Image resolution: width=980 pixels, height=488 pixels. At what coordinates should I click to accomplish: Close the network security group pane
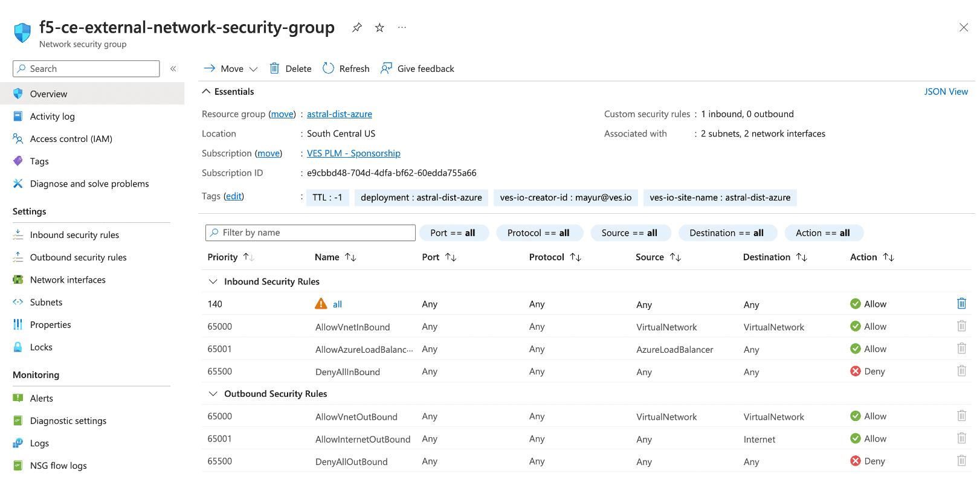(x=964, y=28)
